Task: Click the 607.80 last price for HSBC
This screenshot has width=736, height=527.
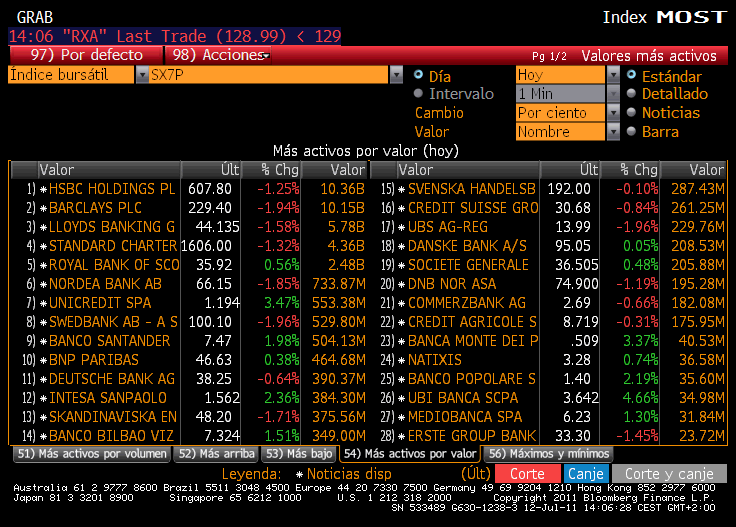Action: click(x=210, y=189)
